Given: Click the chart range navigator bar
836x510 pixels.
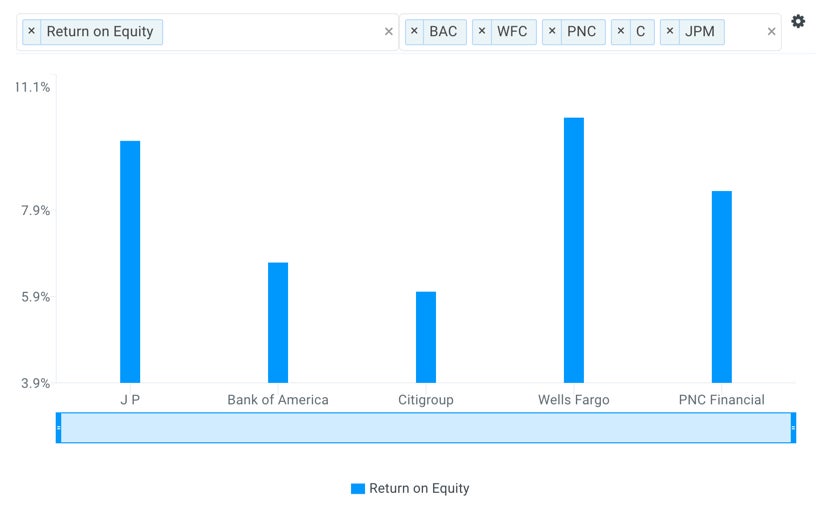Looking at the screenshot, I should 426,427.
